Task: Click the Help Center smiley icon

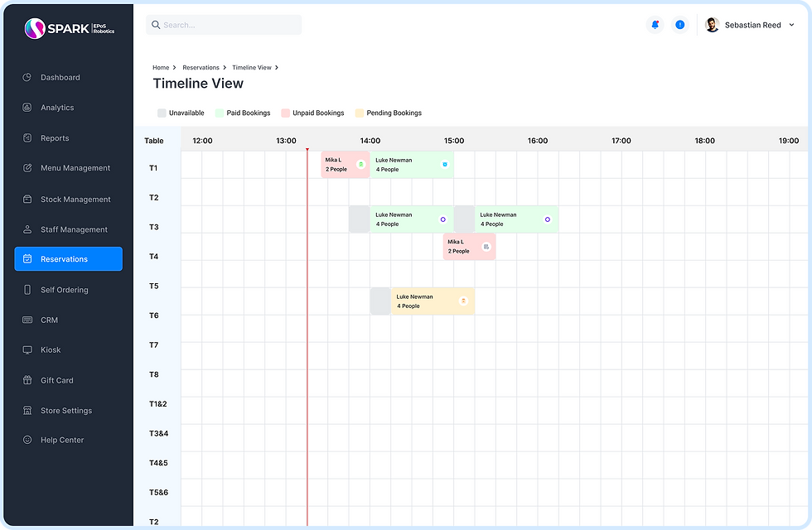Action: [27, 441]
